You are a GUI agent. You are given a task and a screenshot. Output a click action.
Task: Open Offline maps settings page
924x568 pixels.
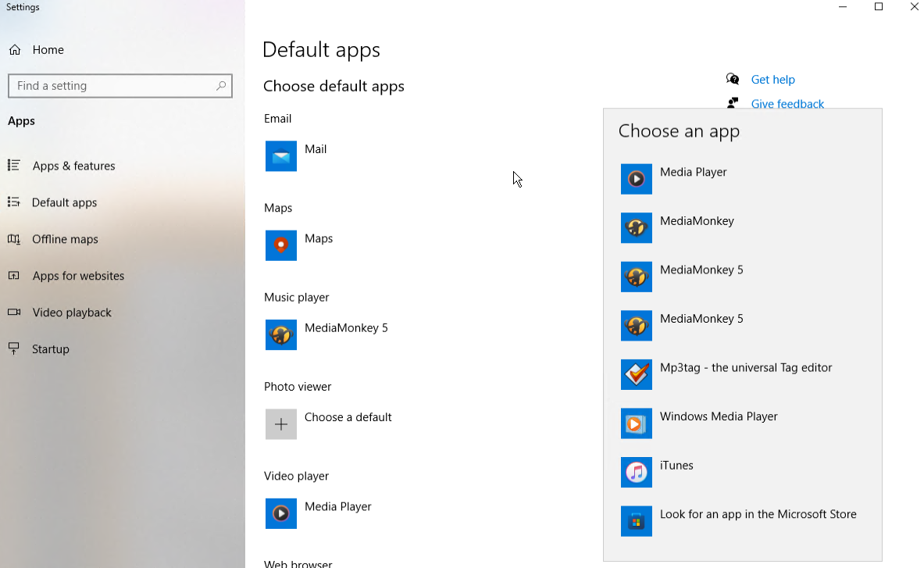[65, 239]
